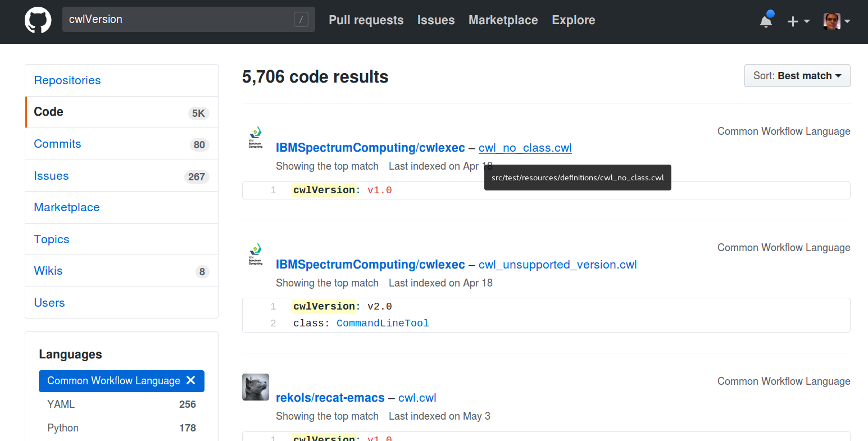868x441 pixels.
Task: Click the v1.0 value in the first snippet
Action: 380,190
